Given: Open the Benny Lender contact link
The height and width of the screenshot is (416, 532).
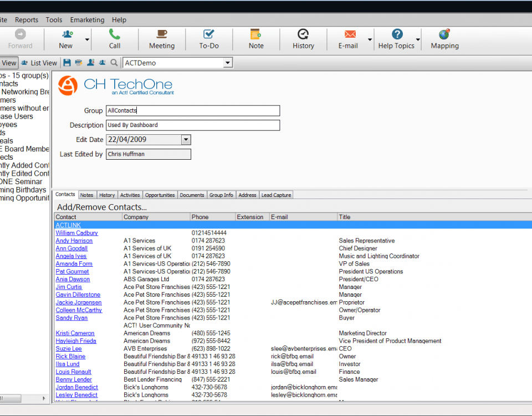Looking at the screenshot, I should pyautogui.click(x=74, y=379).
